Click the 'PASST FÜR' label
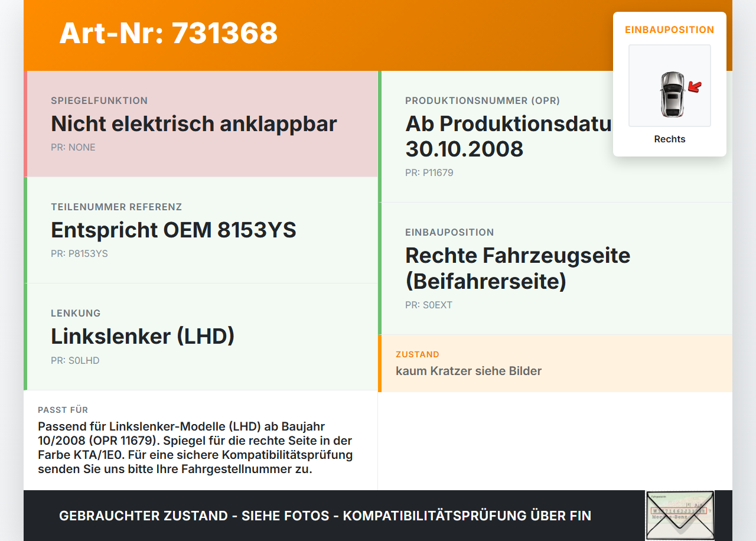756x541 pixels. tap(63, 410)
